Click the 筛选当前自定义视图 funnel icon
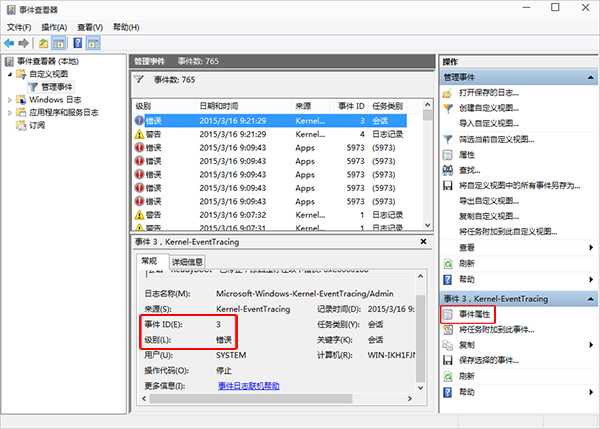The height and width of the screenshot is (429, 600). [447, 139]
